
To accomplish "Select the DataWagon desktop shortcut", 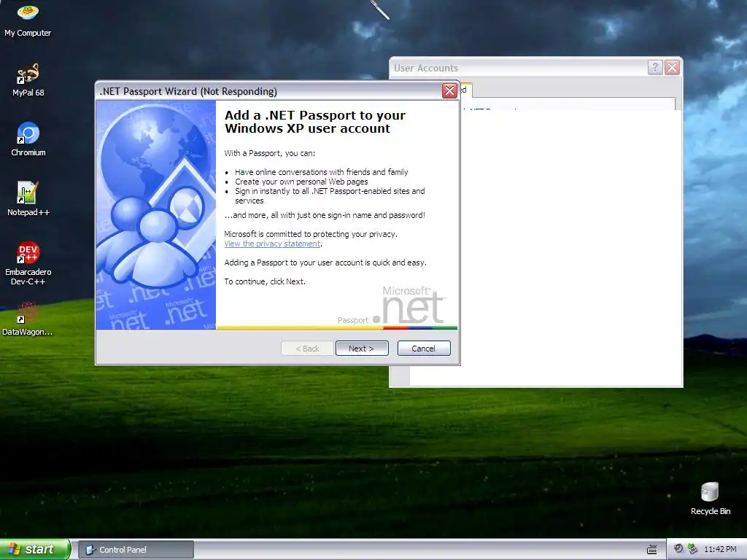I will (28, 319).
